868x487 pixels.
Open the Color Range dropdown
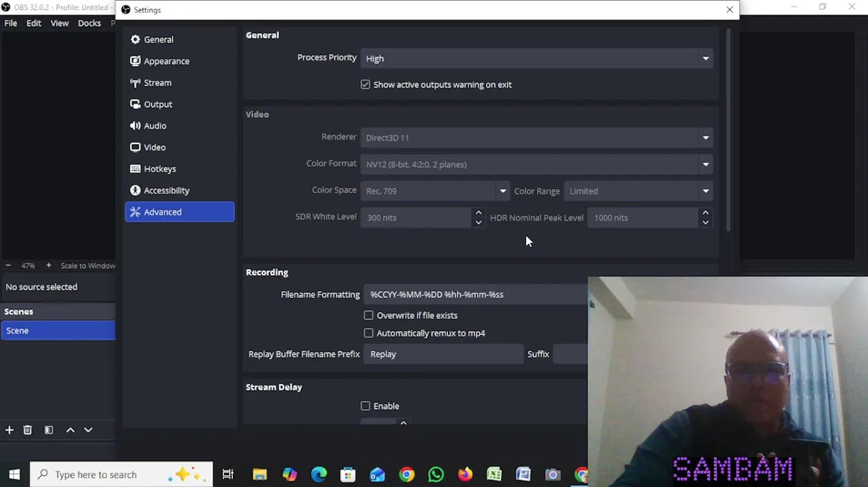point(638,191)
